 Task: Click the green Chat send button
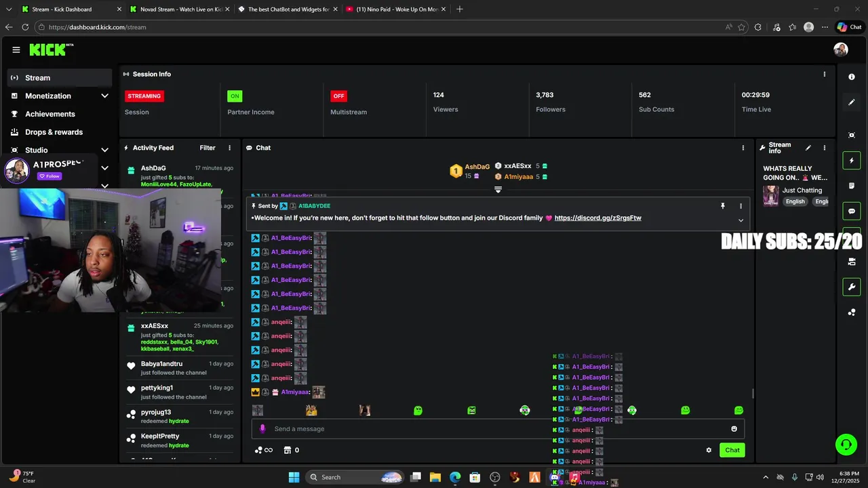click(732, 450)
